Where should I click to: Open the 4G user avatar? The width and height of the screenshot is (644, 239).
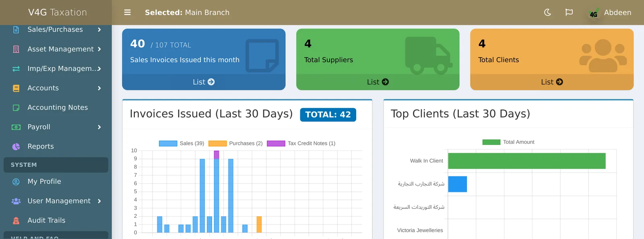coord(593,13)
